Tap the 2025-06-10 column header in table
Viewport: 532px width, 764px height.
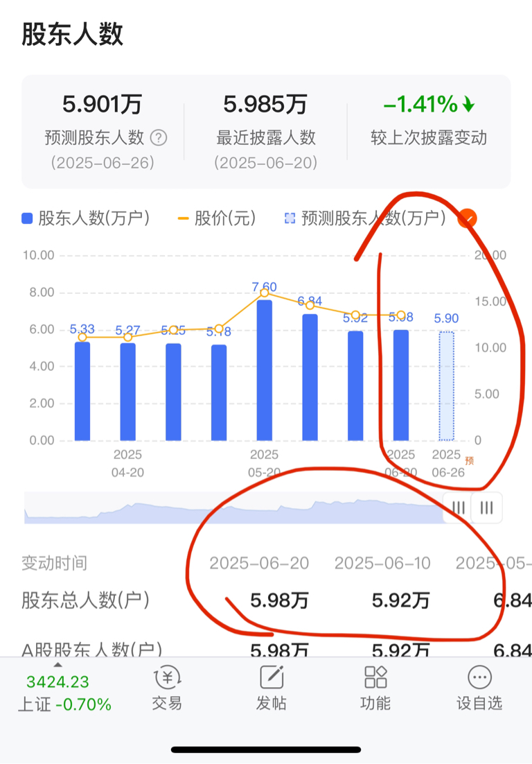coord(382,563)
